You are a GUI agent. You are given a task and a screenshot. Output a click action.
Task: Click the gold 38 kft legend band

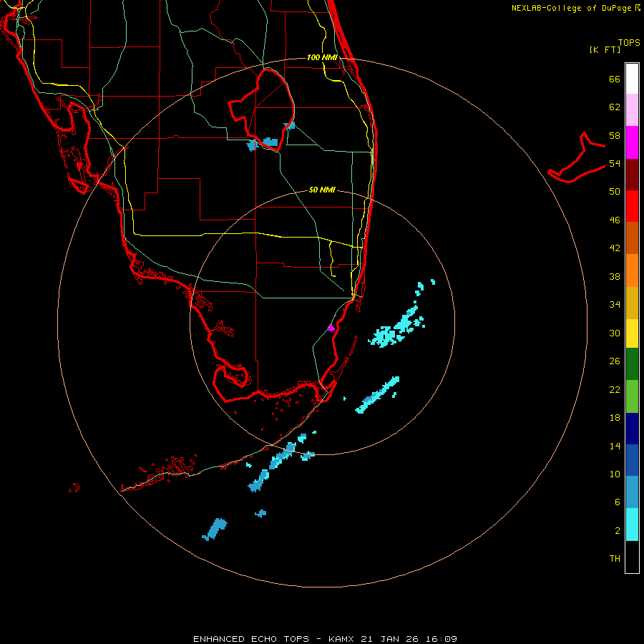click(632, 303)
